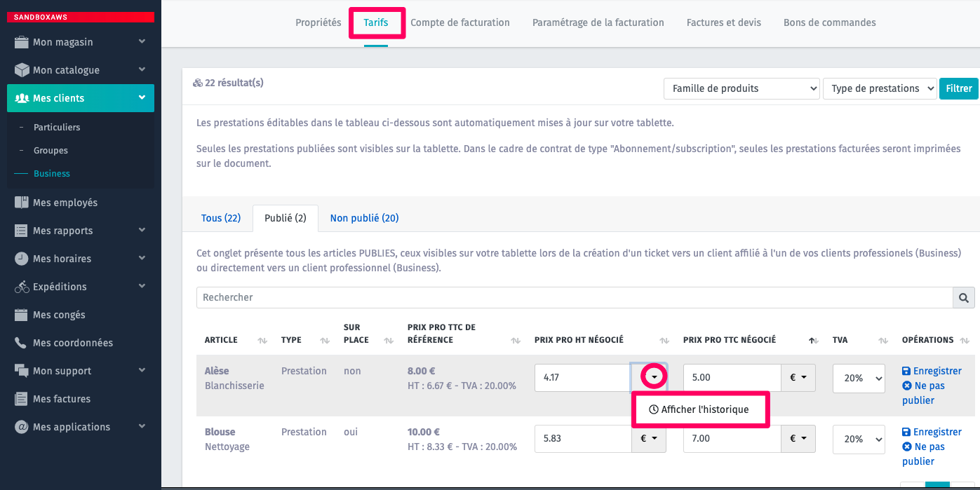Click the Mes applications at-sign icon
980x490 pixels.
(x=22, y=427)
